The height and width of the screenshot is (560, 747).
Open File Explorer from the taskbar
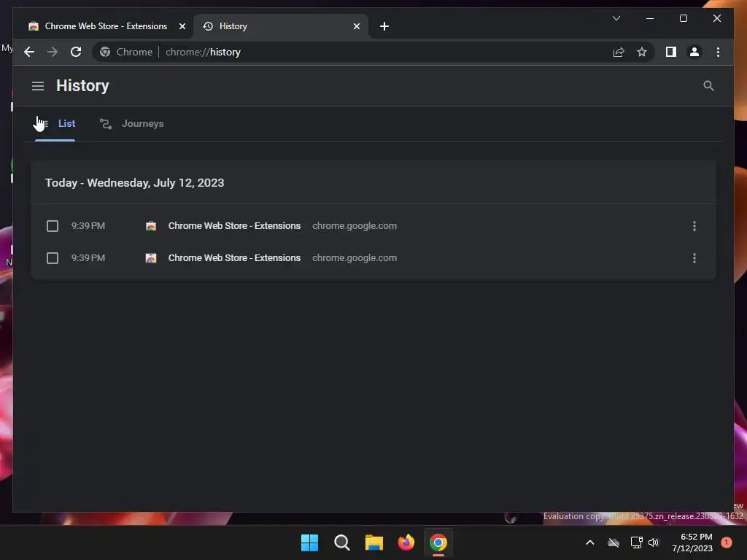point(374,542)
